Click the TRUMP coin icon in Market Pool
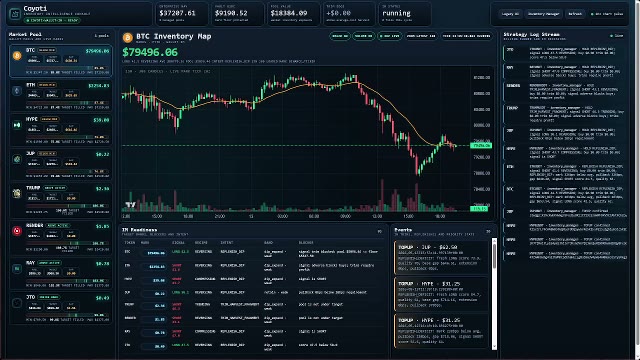Image resolution: width=640 pixels, height=360 pixels. click(17, 193)
